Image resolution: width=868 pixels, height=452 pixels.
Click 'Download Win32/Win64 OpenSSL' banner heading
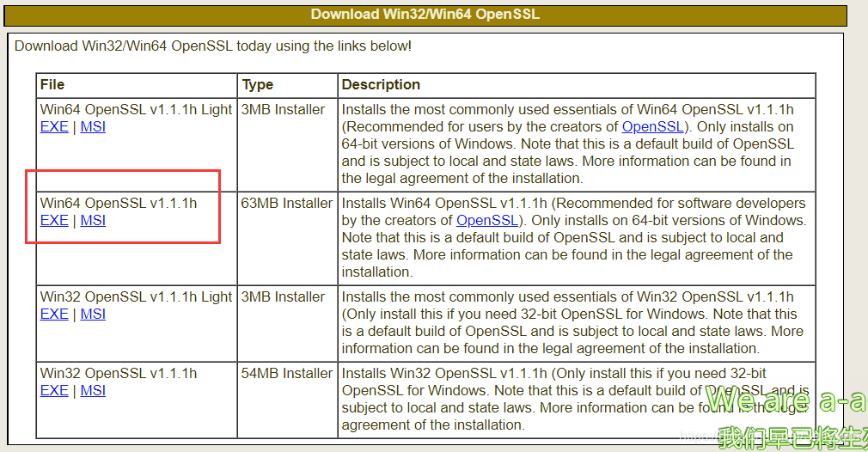coord(425,15)
